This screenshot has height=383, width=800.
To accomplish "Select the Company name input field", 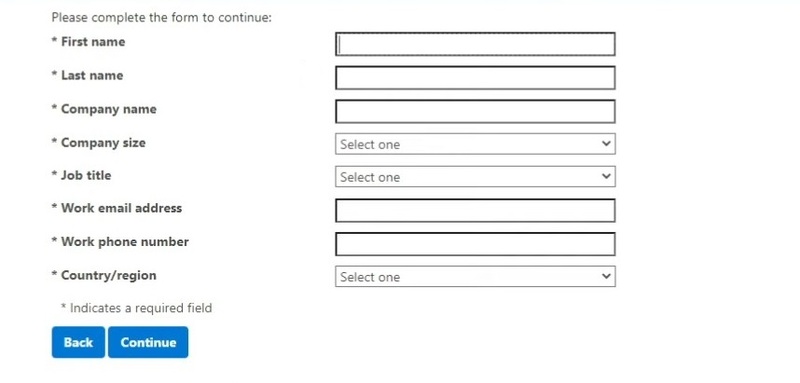I will pos(475,111).
